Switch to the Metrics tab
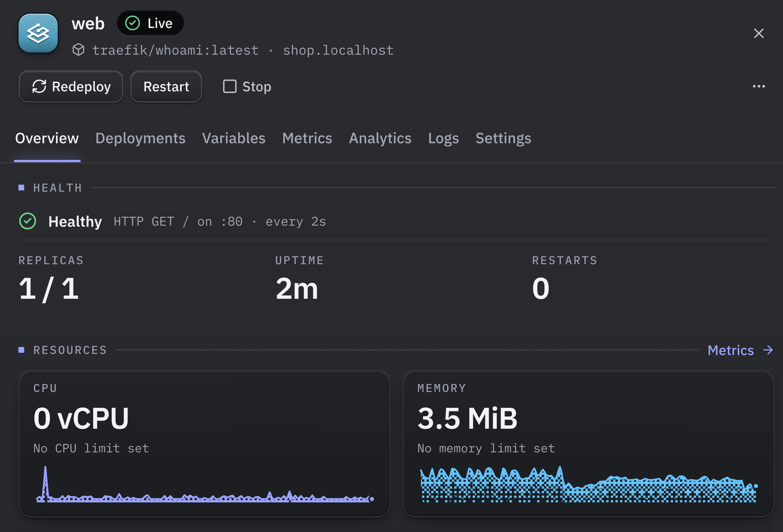 tap(307, 138)
